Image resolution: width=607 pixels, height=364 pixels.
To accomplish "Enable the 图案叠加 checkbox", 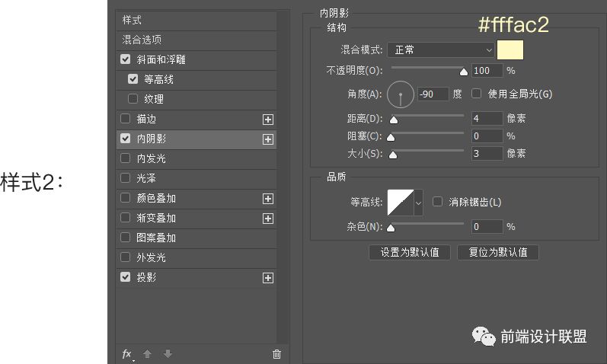I will [x=125, y=237].
